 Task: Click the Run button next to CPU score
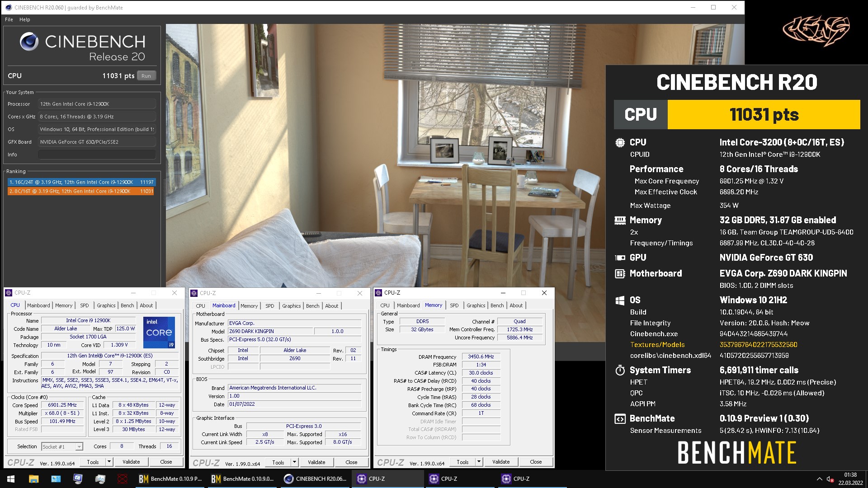point(146,76)
